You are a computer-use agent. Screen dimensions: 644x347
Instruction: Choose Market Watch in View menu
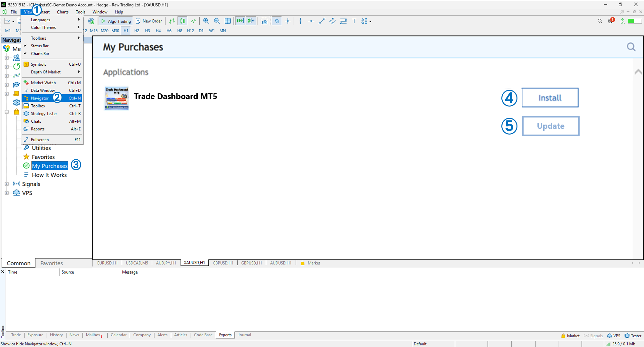52,83
